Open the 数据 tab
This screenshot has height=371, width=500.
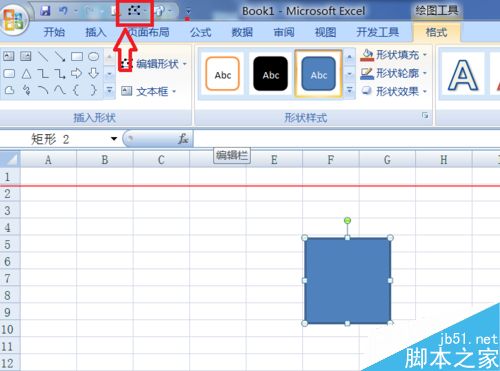242,32
